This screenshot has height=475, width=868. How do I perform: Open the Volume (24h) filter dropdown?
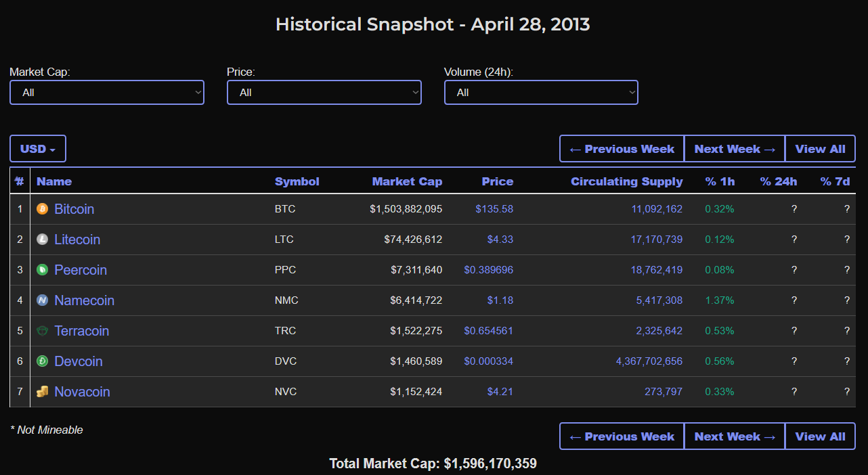541,93
